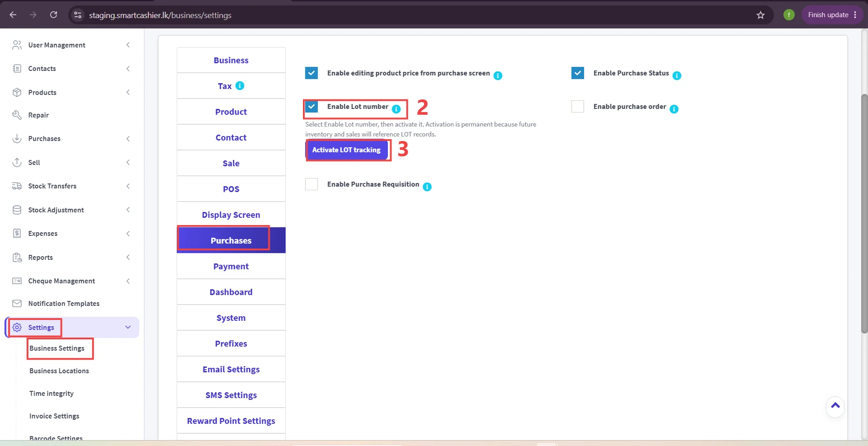Click info icon beside Enable purchase order
The width and height of the screenshot is (868, 446).
point(674,109)
